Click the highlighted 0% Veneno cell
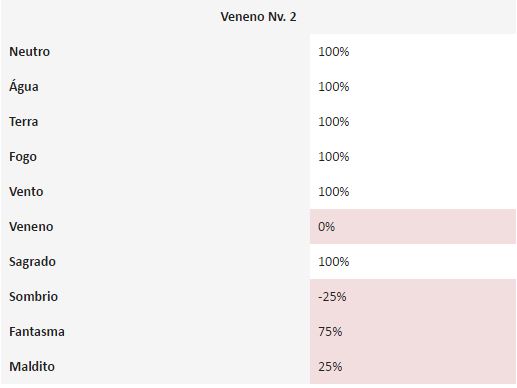This screenshot has width=517, height=388. pyautogui.click(x=413, y=227)
